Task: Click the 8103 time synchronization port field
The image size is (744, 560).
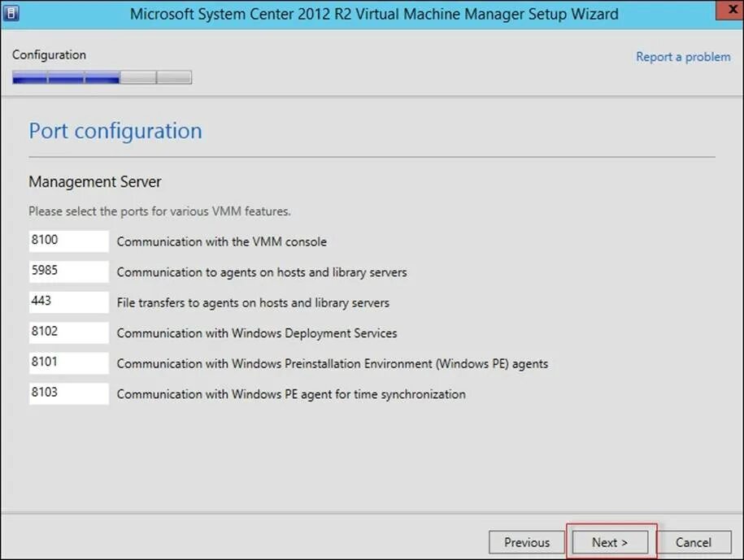Action: (x=69, y=393)
